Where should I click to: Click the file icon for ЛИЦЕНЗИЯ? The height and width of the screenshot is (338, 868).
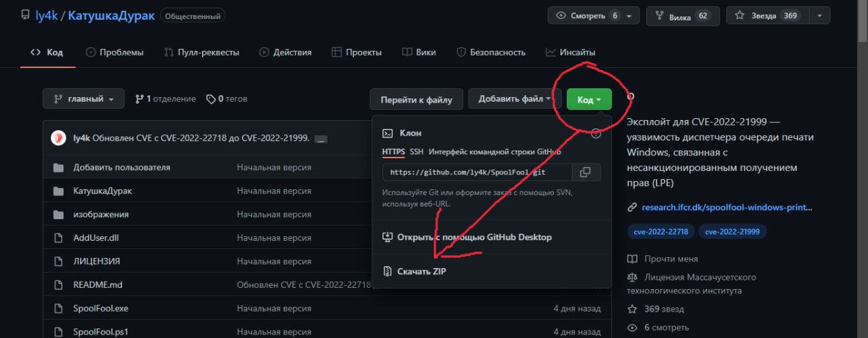click(58, 261)
